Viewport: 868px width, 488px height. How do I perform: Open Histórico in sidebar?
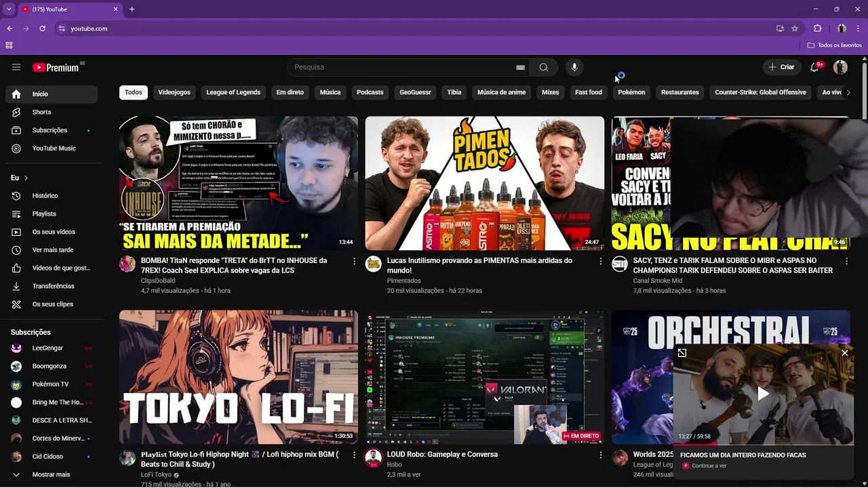pyautogui.click(x=52, y=196)
